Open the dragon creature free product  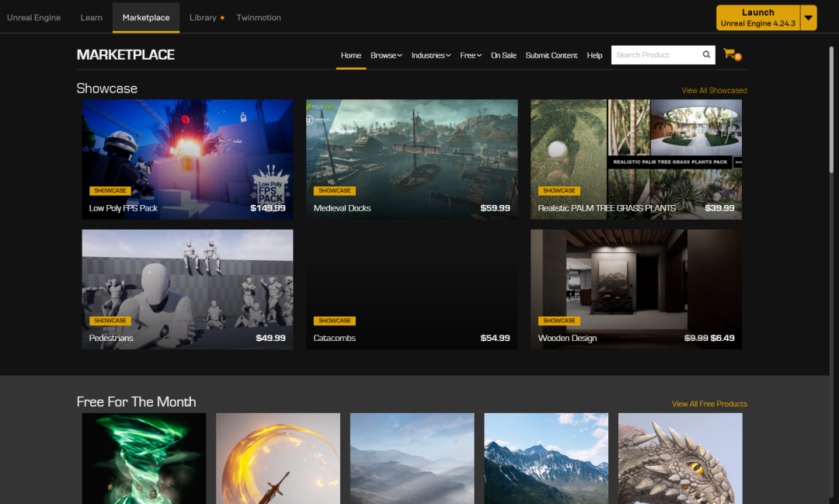(680, 458)
